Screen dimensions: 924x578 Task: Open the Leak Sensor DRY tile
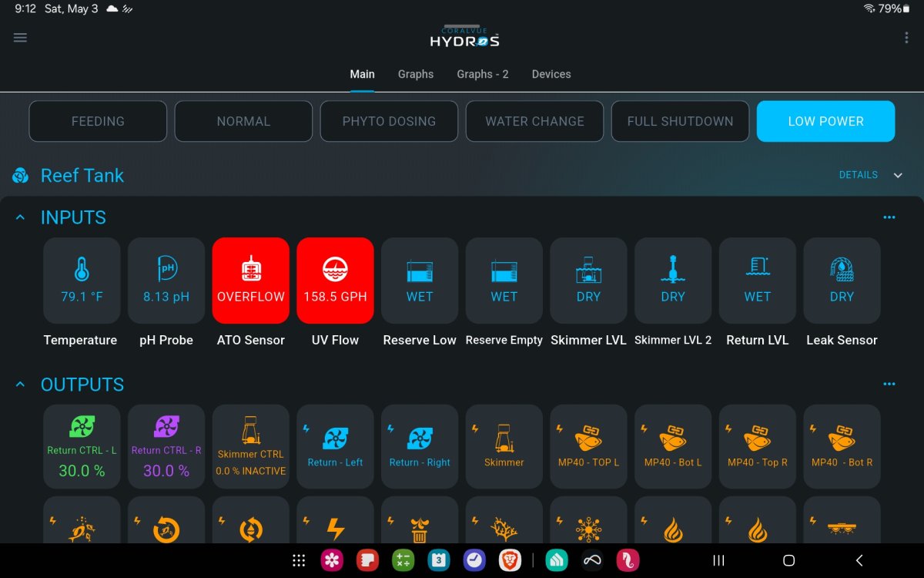[842, 280]
